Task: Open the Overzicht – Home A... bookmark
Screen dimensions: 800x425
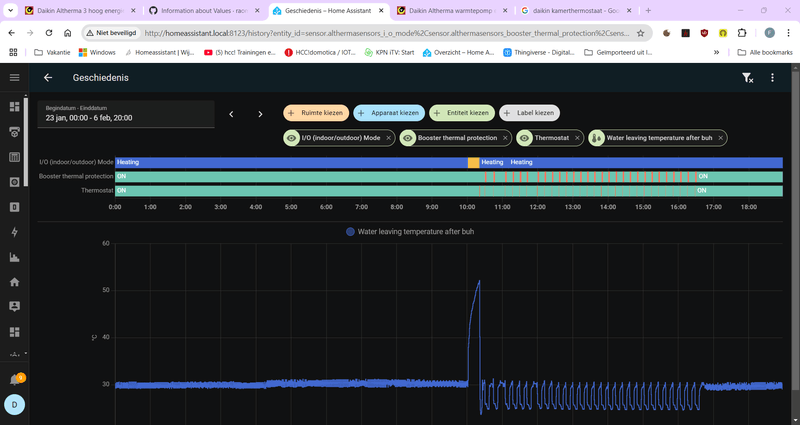Action: pyautogui.click(x=458, y=52)
